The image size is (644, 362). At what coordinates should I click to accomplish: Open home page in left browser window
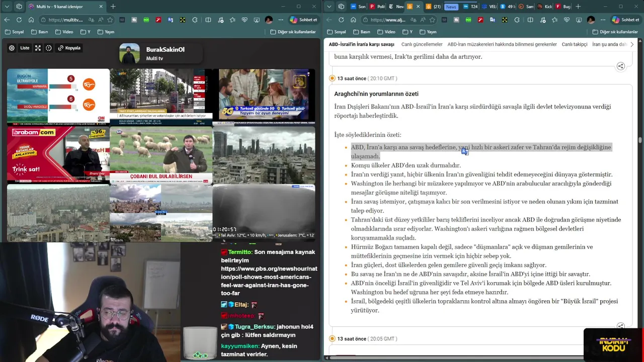[31, 20]
